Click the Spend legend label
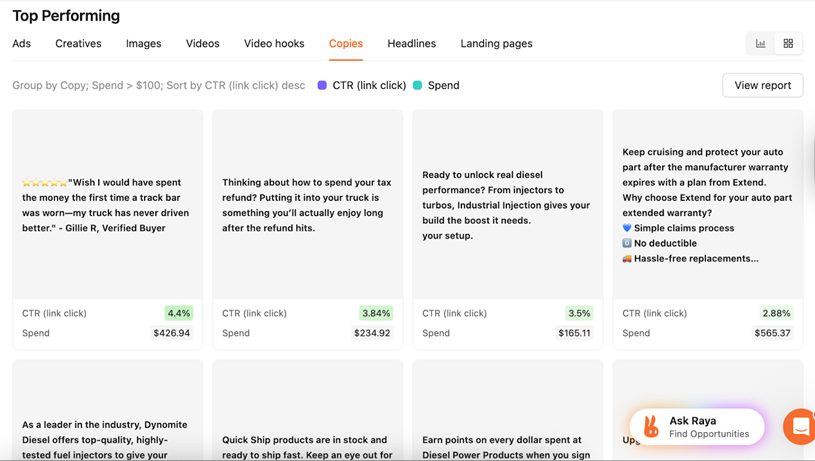815x461 pixels. 443,85
